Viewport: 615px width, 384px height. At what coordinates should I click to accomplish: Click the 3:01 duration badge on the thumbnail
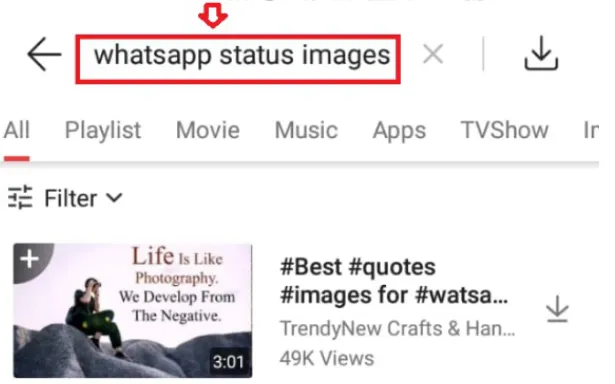tap(228, 361)
